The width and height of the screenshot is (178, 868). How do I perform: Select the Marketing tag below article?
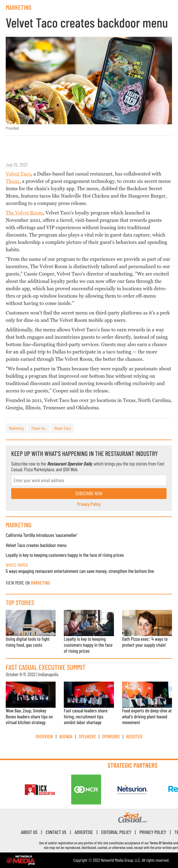pos(16,428)
